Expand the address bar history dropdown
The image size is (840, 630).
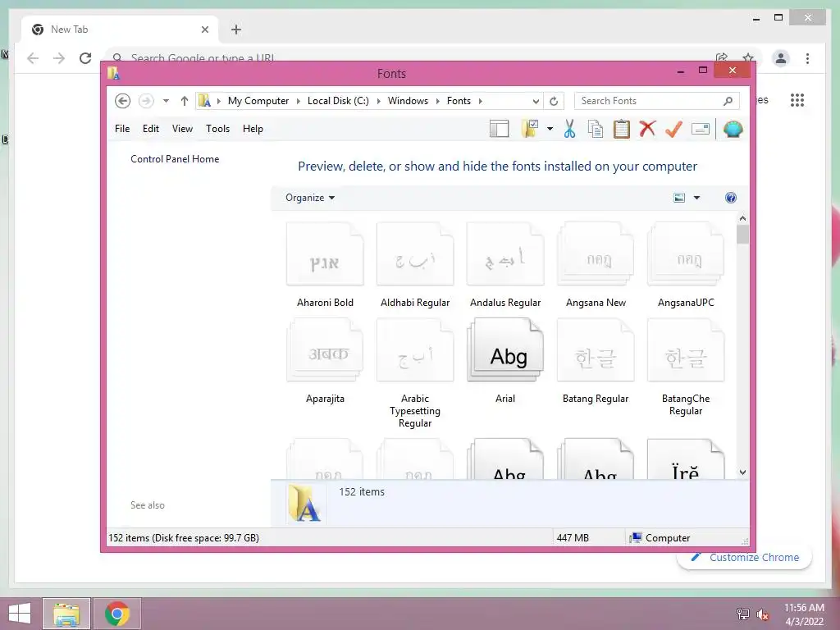[x=536, y=101]
